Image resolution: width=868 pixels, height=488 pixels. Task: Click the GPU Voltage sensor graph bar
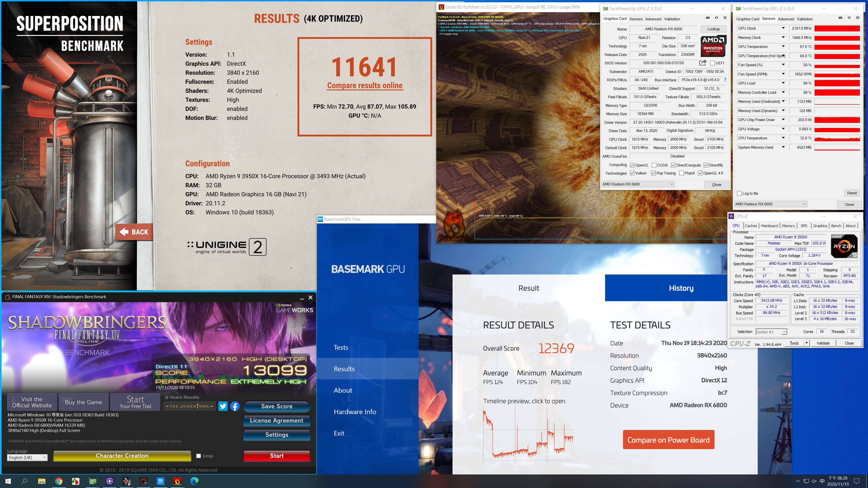[x=837, y=129]
